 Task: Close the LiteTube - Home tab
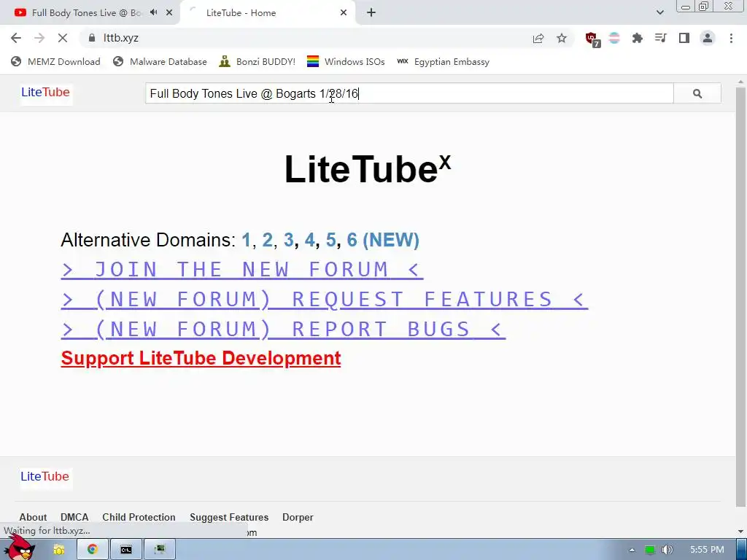pos(344,13)
